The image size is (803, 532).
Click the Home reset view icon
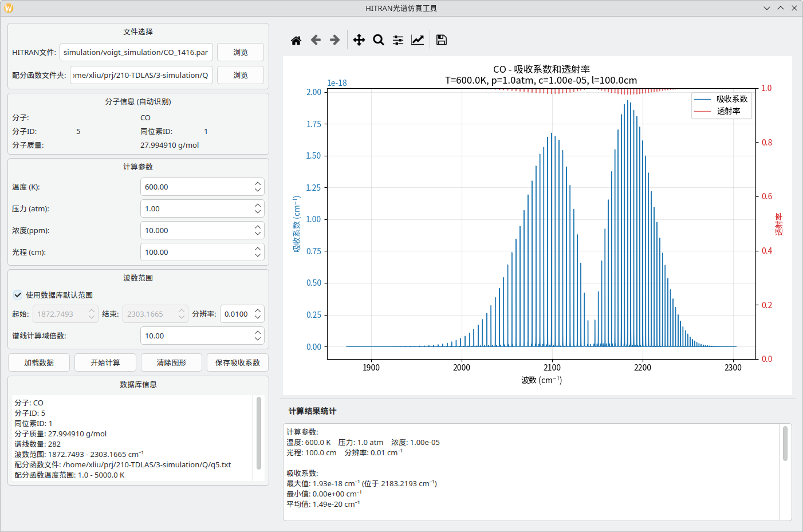296,40
